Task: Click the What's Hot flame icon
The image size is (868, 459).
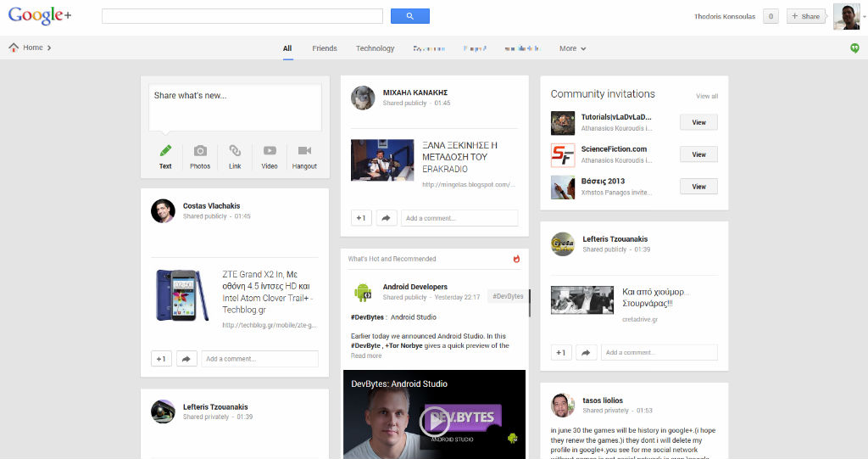Action: [x=516, y=259]
